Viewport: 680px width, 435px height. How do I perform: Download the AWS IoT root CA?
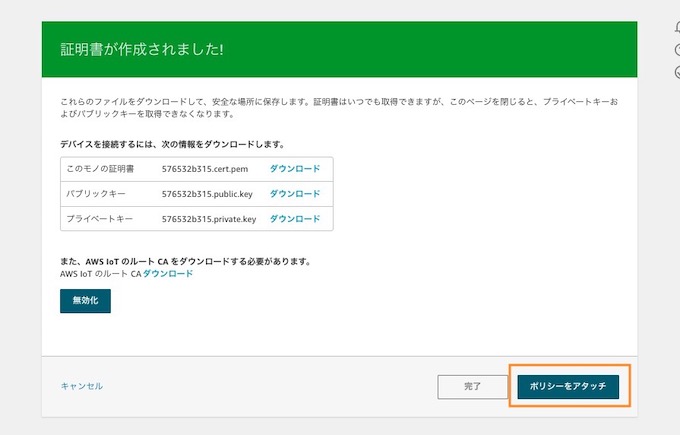coord(168,274)
